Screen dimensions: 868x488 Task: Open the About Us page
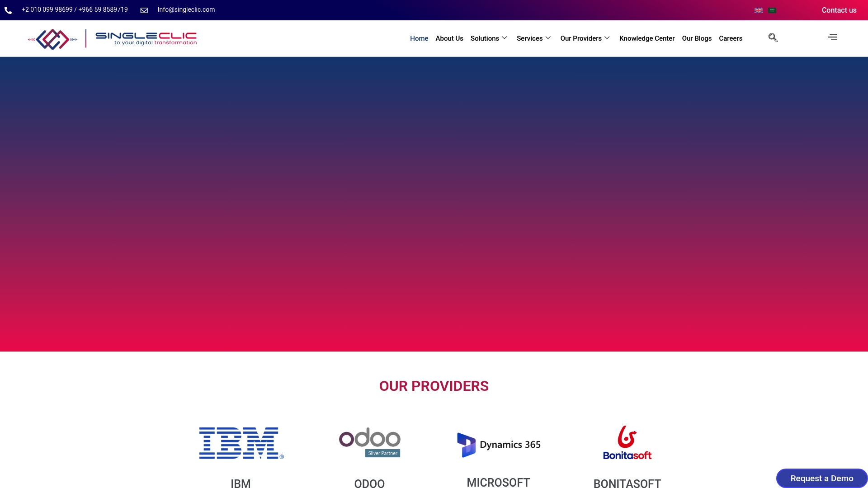(x=449, y=38)
